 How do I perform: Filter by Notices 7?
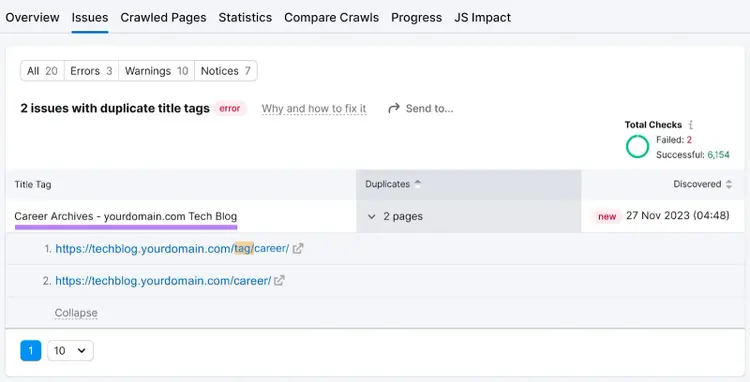[226, 71]
